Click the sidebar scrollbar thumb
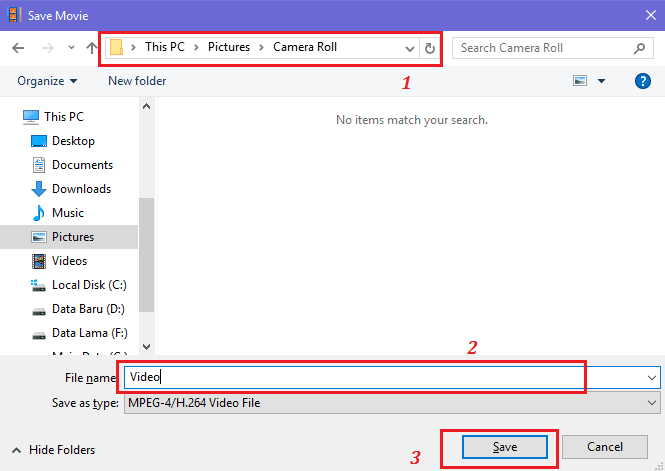The width and height of the screenshot is (665, 471). click(x=146, y=254)
